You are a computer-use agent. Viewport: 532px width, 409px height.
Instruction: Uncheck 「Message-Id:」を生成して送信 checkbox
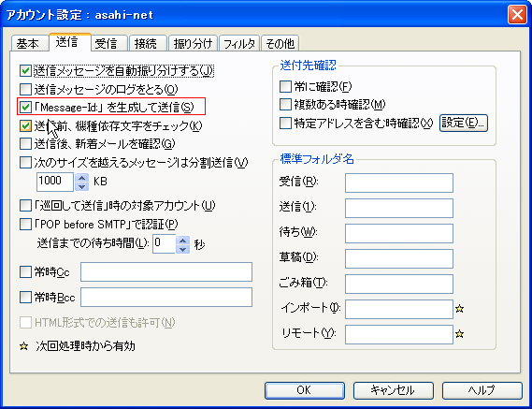point(25,108)
